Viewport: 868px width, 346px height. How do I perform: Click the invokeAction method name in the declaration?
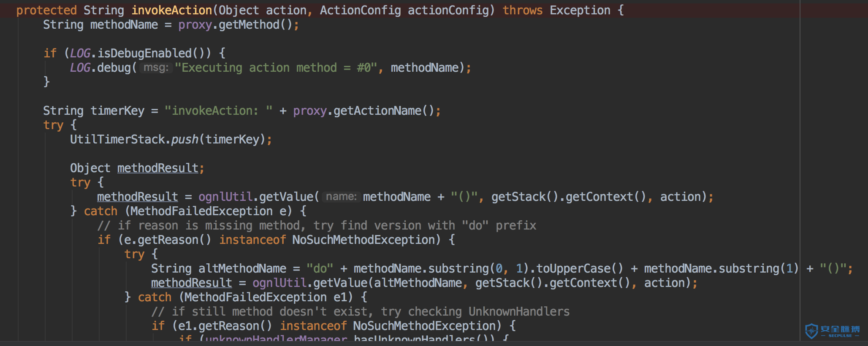pyautogui.click(x=171, y=10)
